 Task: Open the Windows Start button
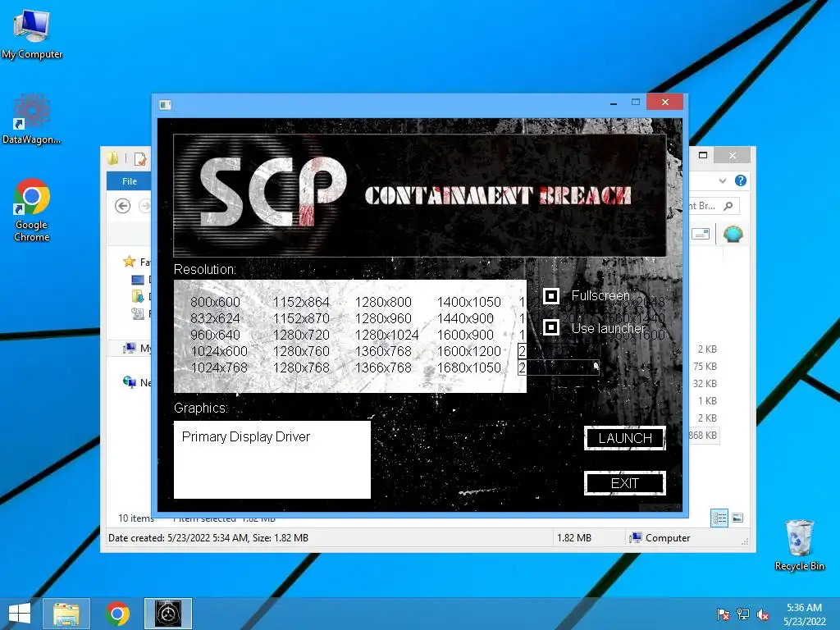click(x=20, y=614)
